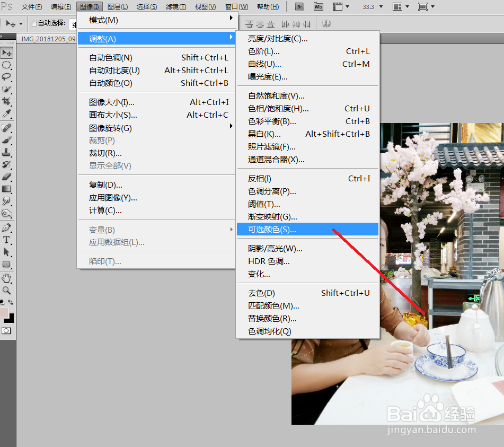Open the 文件(F) menu
The height and width of the screenshot is (447, 504).
(x=31, y=7)
